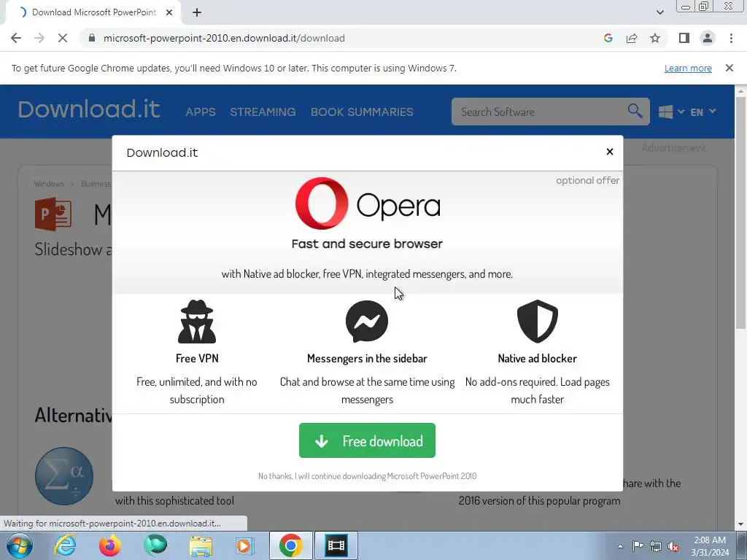Click the page vertical scrollbar
This screenshot has width=747, height=560.
point(740,212)
